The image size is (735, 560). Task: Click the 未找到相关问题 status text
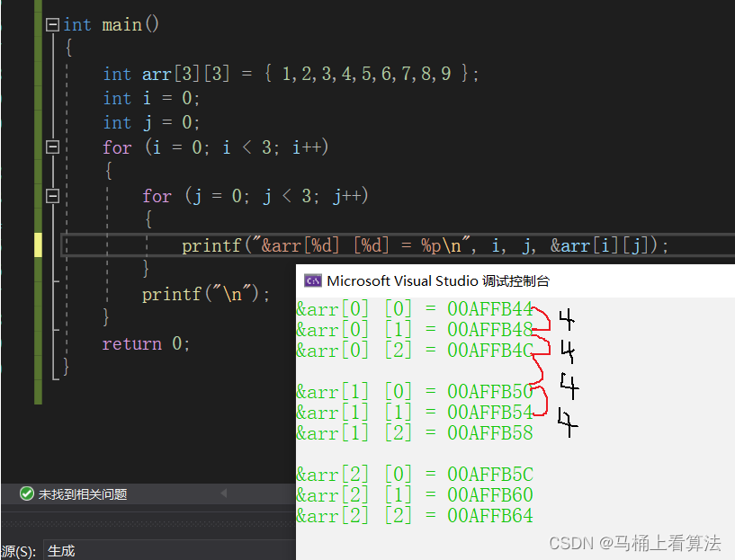(x=83, y=494)
